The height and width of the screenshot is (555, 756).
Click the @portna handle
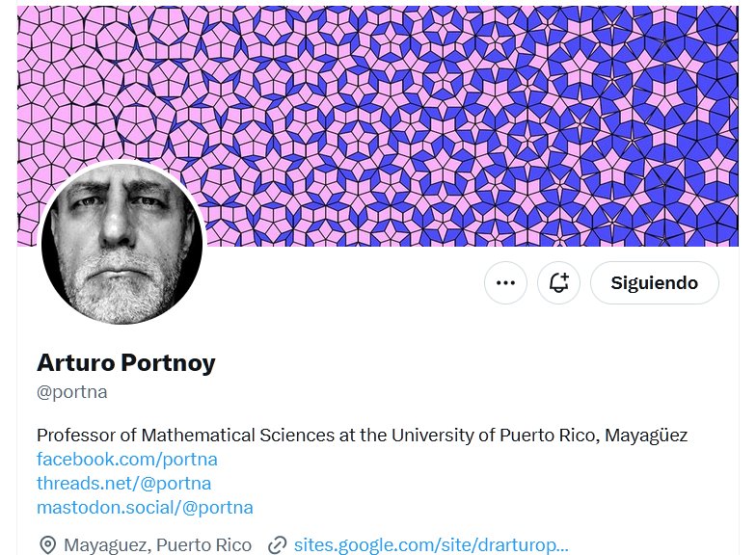click(71, 392)
